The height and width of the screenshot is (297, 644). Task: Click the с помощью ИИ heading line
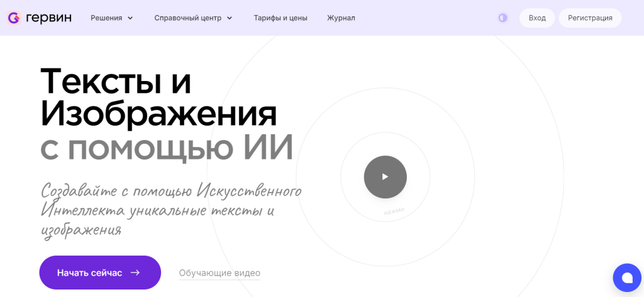(167, 148)
